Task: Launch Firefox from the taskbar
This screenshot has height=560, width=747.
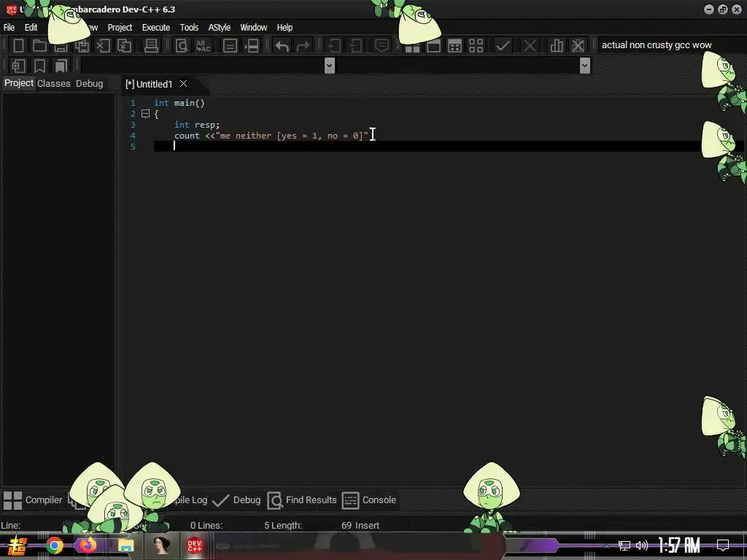Action: tap(88, 545)
